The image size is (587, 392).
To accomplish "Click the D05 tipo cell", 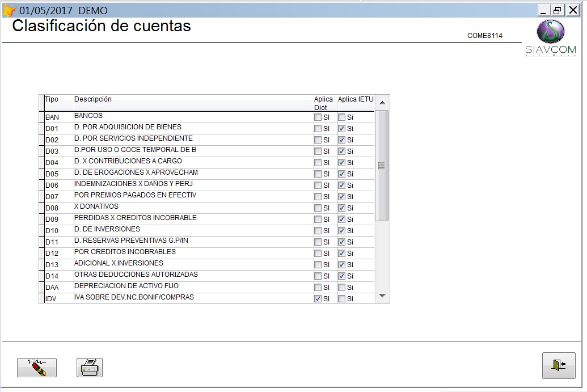I will click(x=59, y=174).
